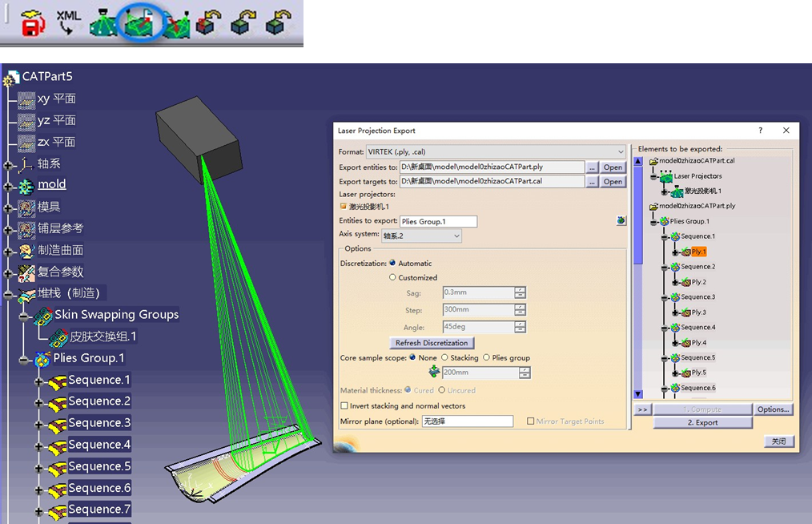This screenshot has height=524, width=812.
Task: Select the zx 平面 plane icon
Action: tap(26, 143)
